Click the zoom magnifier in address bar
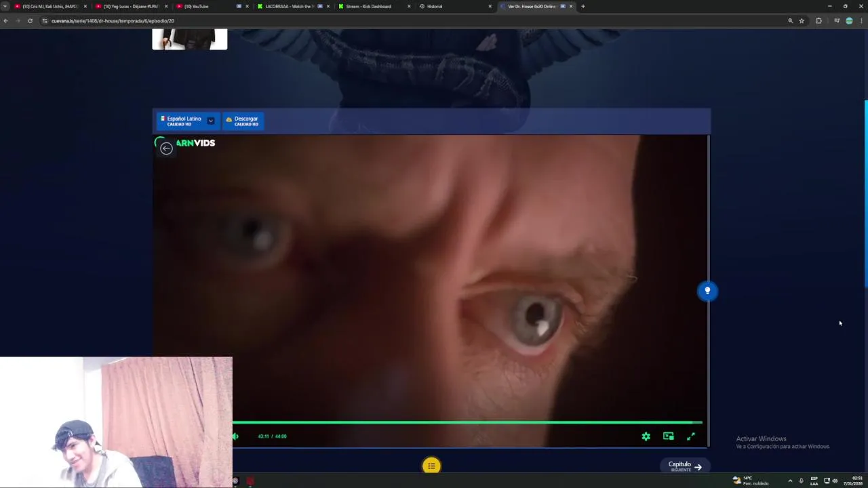Screen dimensions: 868x488 point(790,21)
